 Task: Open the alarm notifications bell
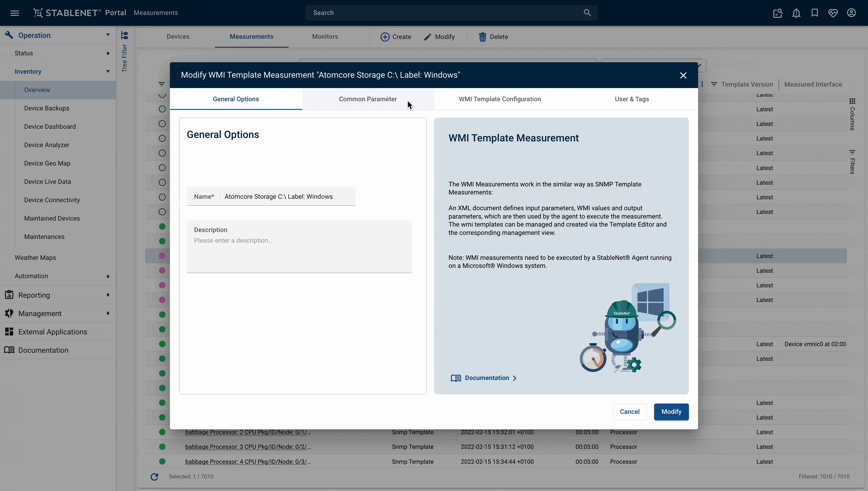(x=796, y=13)
